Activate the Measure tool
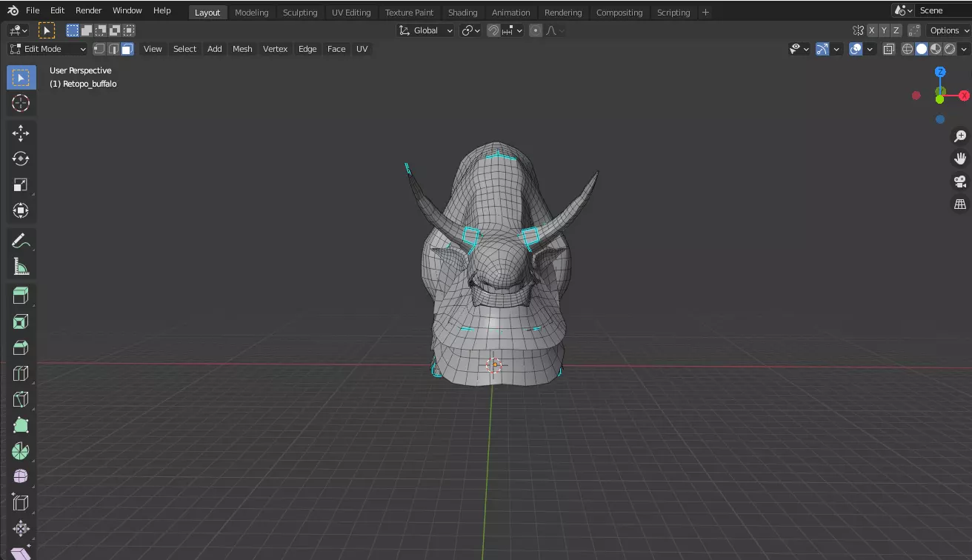 pos(21,267)
